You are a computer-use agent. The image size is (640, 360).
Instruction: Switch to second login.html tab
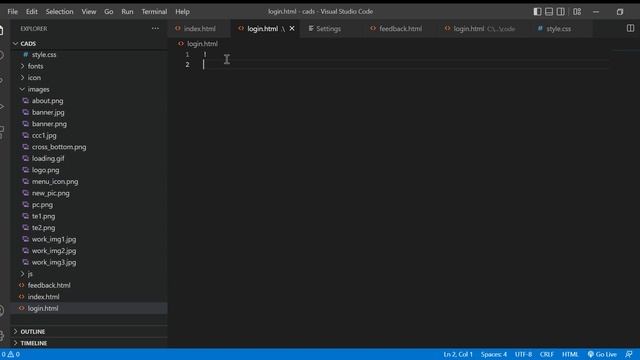coord(484,29)
